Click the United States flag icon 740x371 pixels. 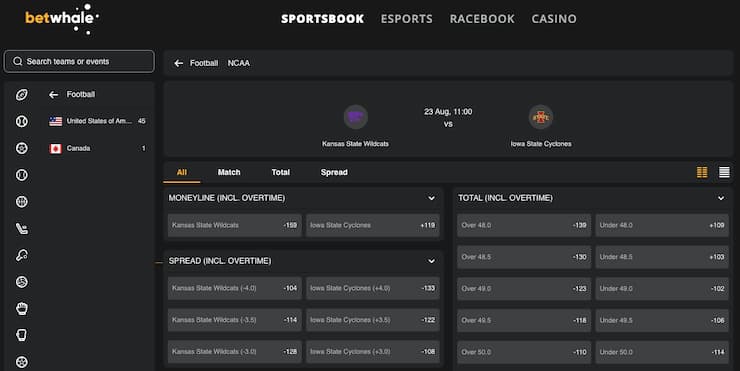(x=56, y=121)
